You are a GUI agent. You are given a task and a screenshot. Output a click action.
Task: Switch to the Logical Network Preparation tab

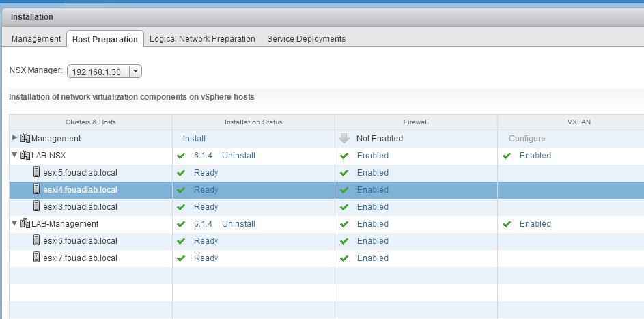pyautogui.click(x=202, y=39)
